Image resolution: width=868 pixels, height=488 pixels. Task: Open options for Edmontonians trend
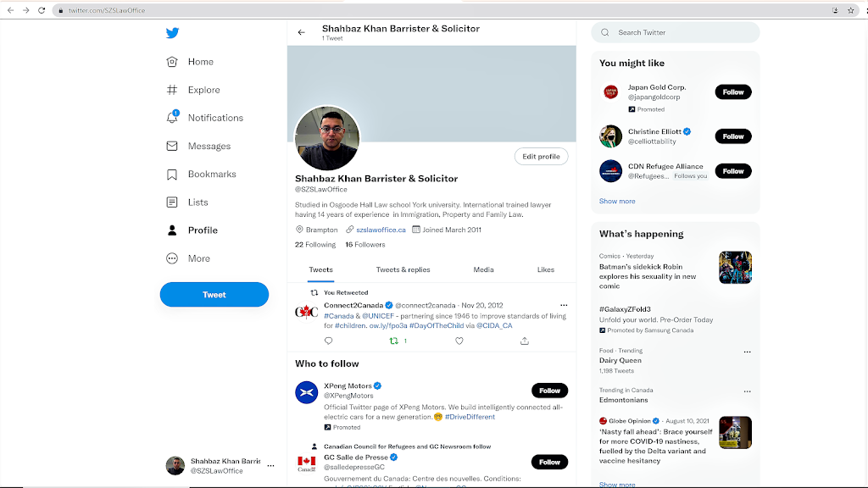[748, 391]
